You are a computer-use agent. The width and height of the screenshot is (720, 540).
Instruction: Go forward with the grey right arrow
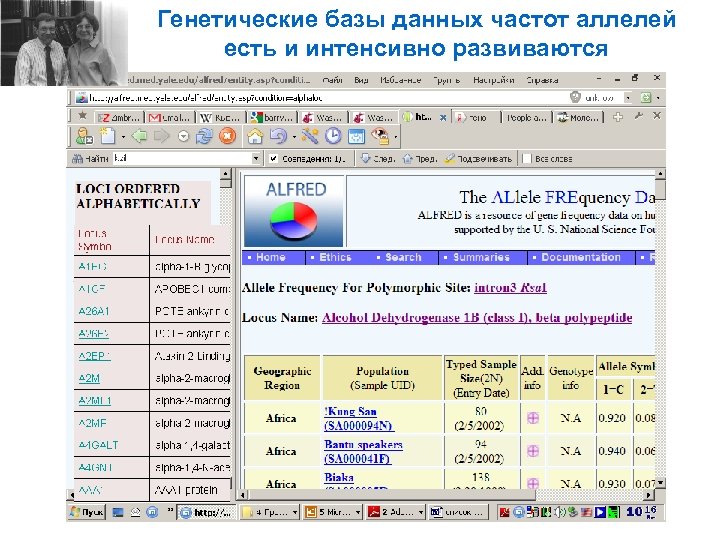point(161,136)
